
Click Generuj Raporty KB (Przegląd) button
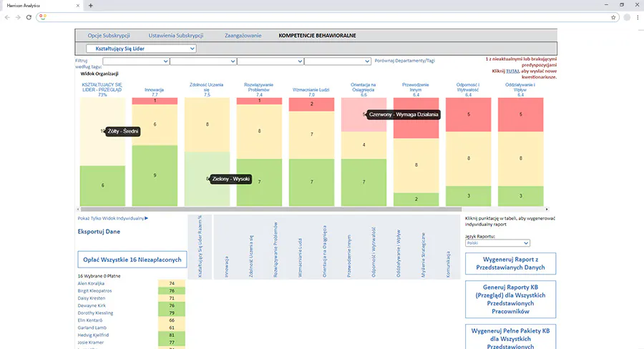click(x=510, y=300)
